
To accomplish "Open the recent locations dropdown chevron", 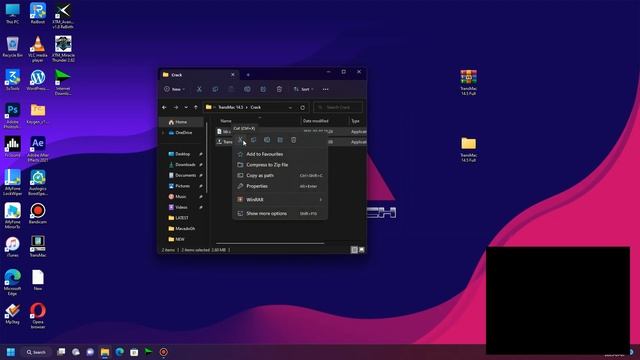I will point(186,107).
